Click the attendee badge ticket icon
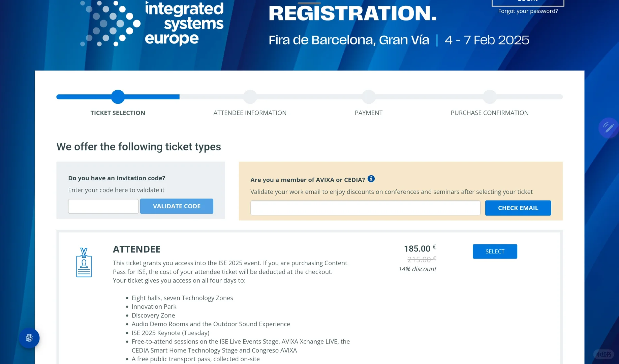 point(84,263)
